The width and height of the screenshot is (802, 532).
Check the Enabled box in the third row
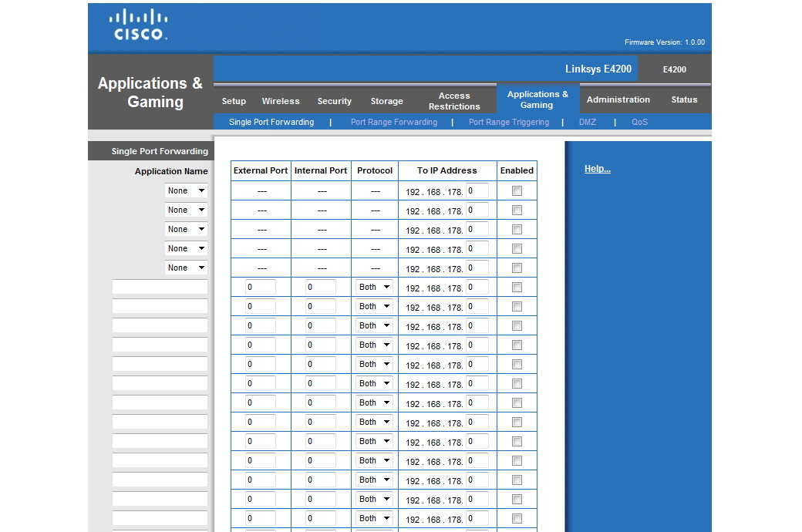click(x=517, y=229)
